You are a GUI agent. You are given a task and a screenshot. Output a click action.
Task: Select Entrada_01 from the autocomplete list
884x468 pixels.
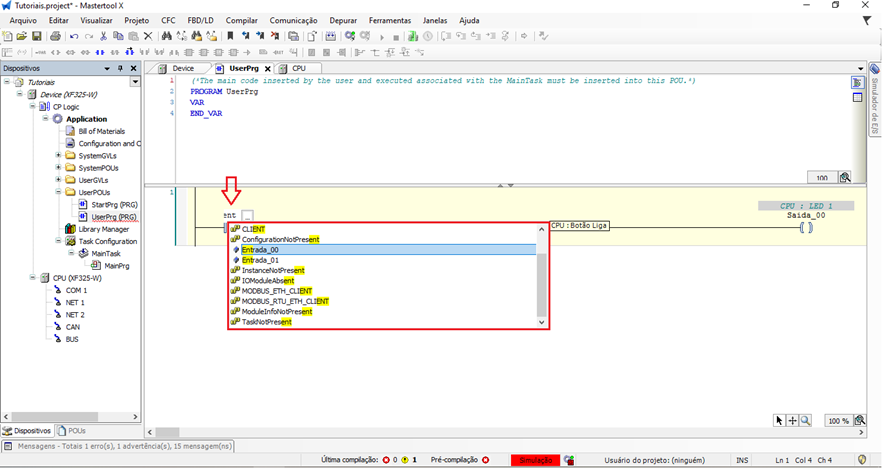point(260,260)
